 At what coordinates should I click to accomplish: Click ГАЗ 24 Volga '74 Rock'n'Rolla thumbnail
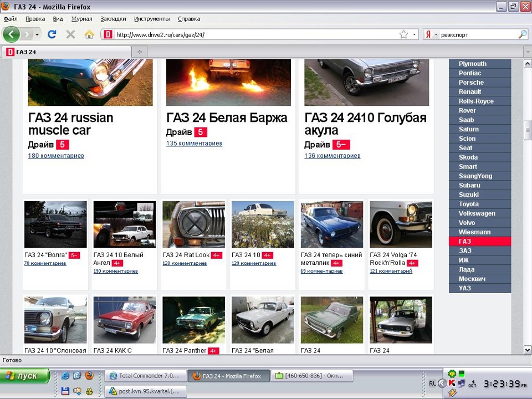[401, 224]
